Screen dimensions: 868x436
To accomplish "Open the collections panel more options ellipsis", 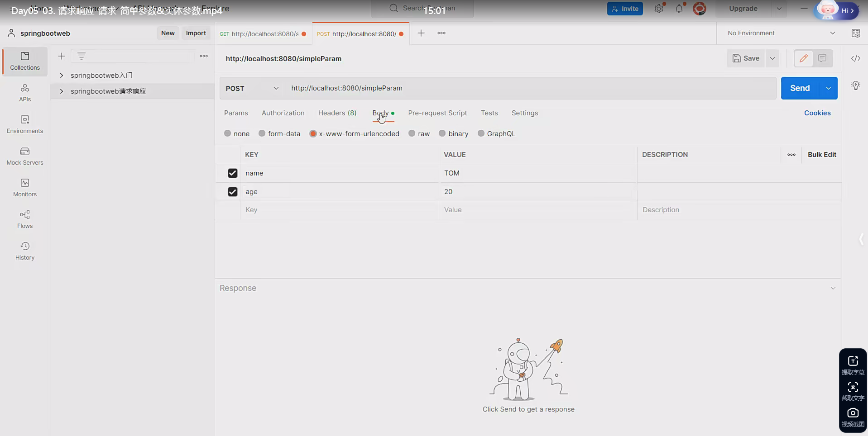I will pos(204,56).
